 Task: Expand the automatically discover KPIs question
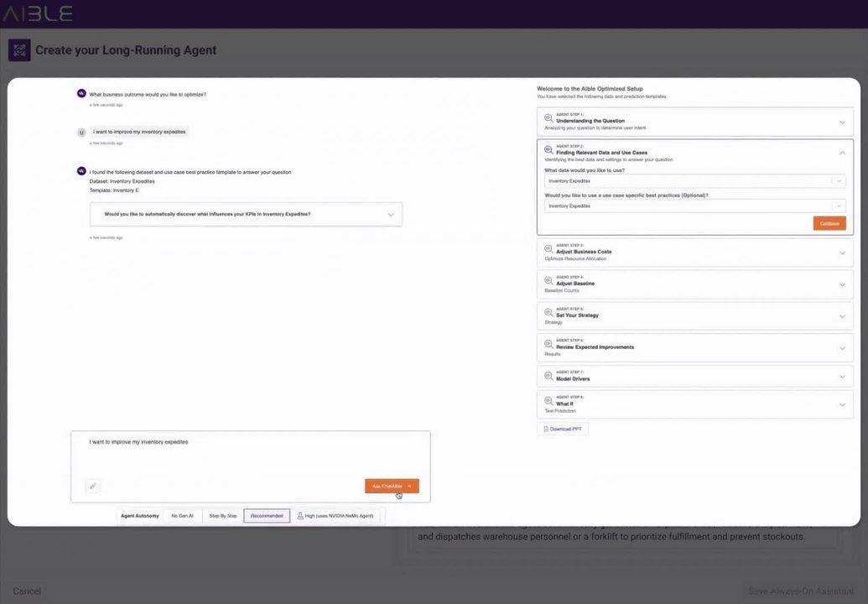pyautogui.click(x=246, y=214)
